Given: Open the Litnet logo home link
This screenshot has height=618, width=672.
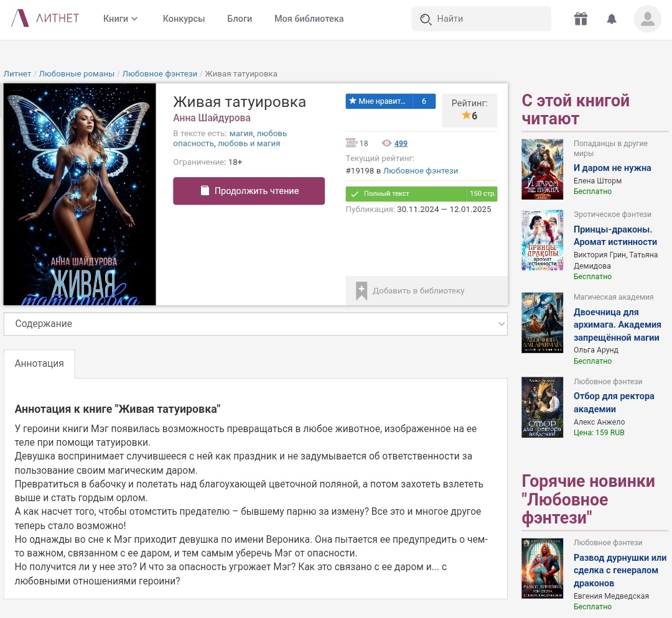Looking at the screenshot, I should (x=45, y=19).
